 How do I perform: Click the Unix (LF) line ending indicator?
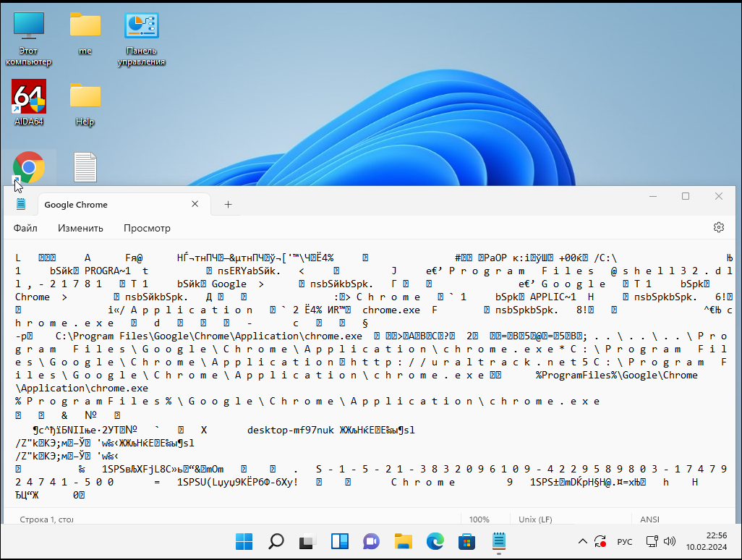535,519
